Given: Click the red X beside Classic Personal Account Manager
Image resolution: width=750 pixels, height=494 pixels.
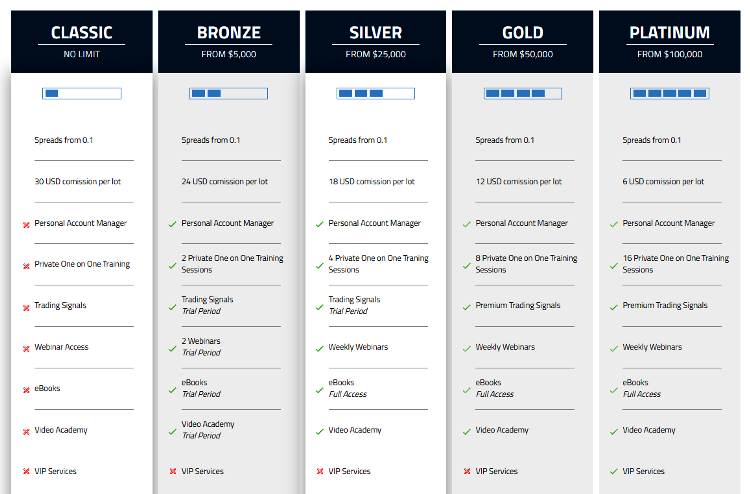Looking at the screenshot, I should tap(26, 225).
